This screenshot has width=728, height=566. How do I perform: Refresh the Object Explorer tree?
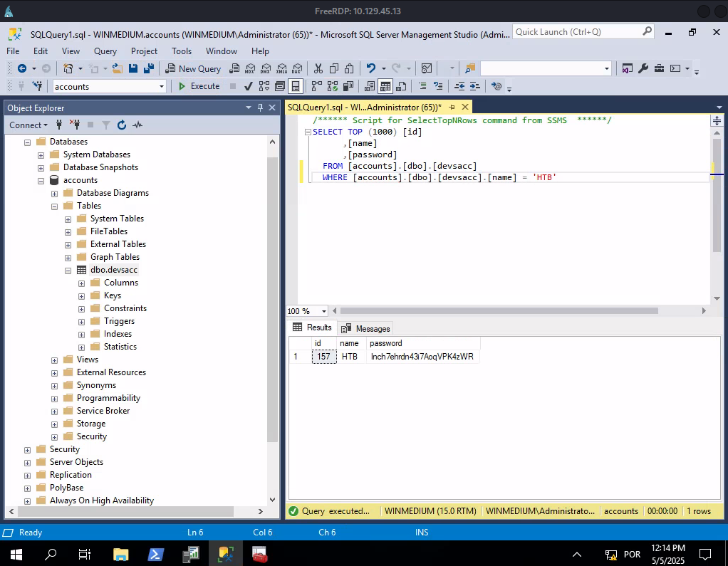click(x=122, y=125)
